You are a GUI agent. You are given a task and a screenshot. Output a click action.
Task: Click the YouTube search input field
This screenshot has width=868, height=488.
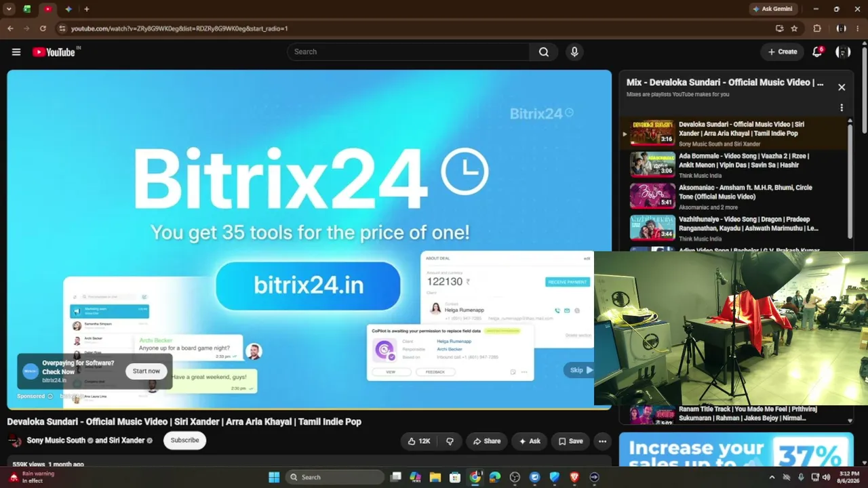point(408,52)
